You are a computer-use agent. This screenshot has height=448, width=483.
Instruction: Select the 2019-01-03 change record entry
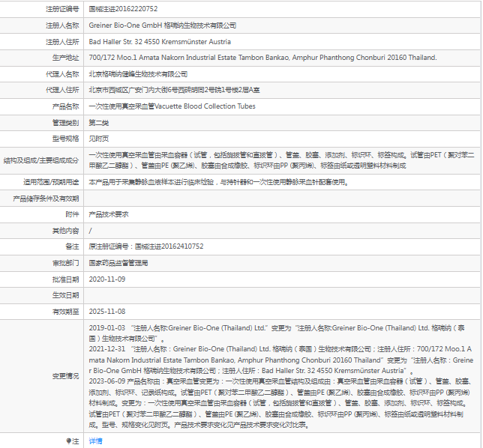coord(277,333)
